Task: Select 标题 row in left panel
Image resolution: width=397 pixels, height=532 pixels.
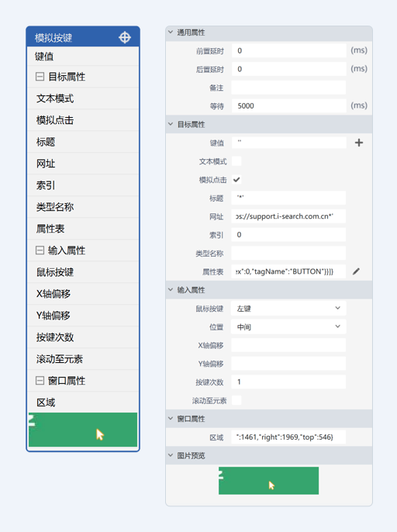Action: [x=83, y=142]
